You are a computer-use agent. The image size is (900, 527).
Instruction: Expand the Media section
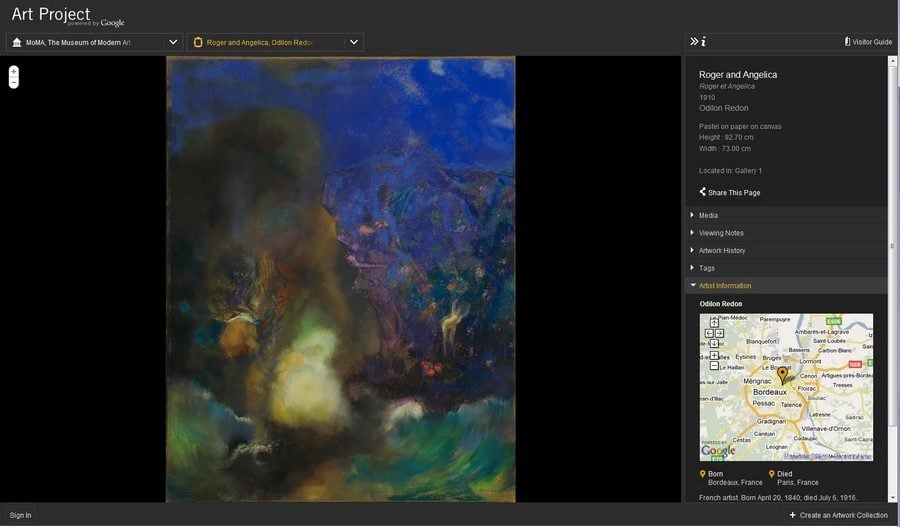tap(786, 215)
